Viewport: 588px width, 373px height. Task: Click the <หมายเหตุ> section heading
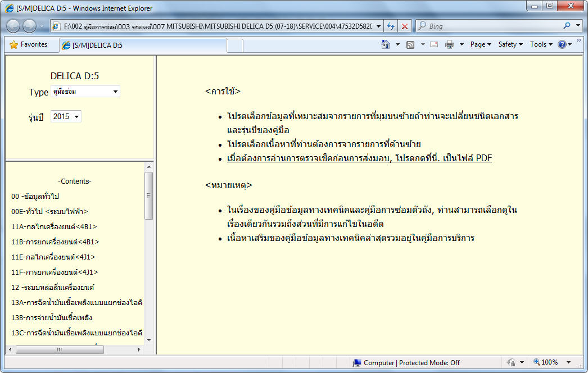pyautogui.click(x=229, y=185)
